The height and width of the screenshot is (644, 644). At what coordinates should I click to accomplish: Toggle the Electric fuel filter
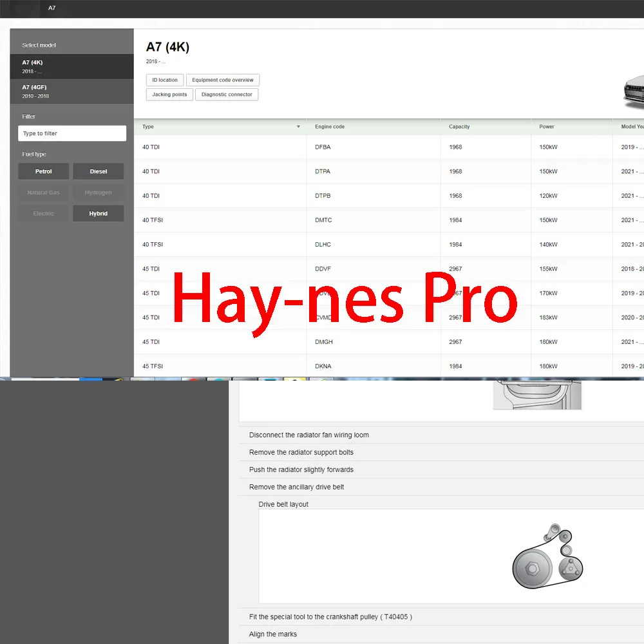coord(44,214)
